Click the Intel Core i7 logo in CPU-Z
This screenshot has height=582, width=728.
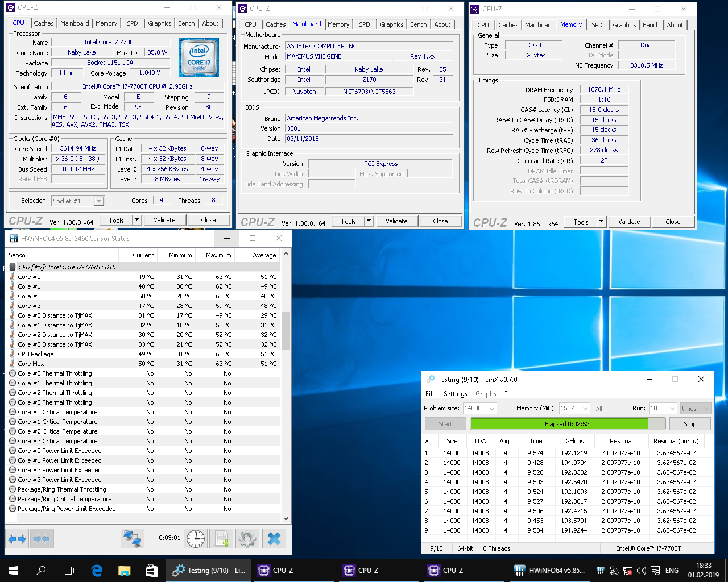(x=199, y=58)
